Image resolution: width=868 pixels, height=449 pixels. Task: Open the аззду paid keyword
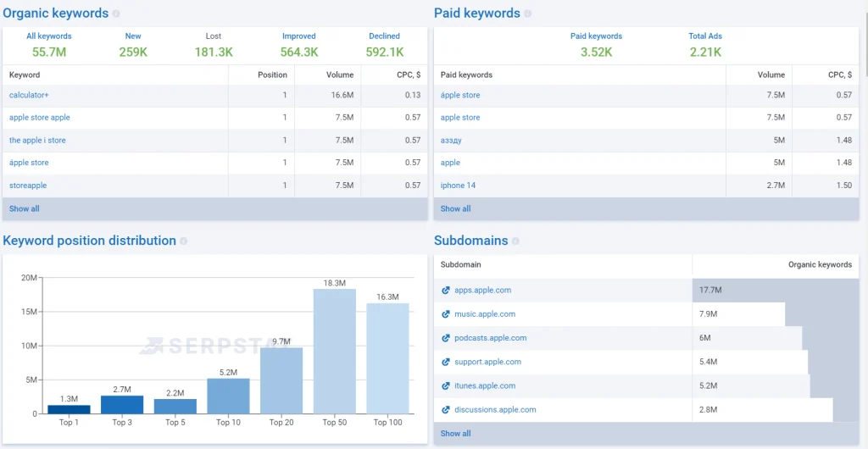(x=451, y=141)
